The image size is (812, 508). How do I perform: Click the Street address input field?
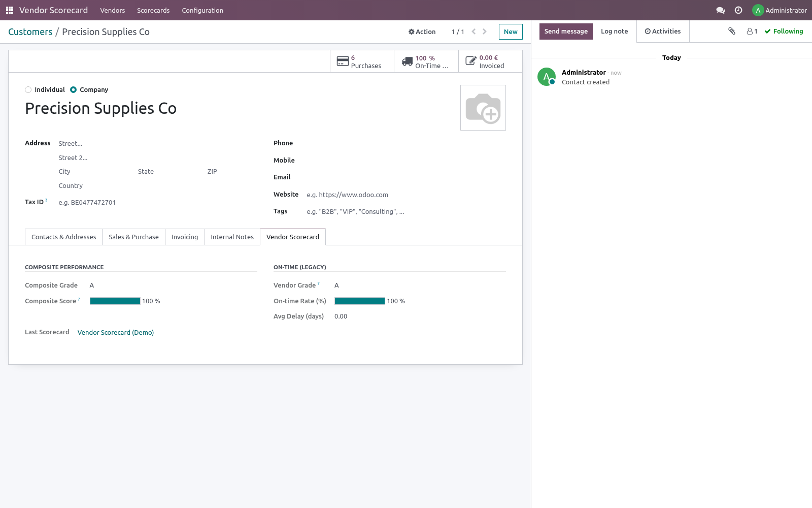158,144
